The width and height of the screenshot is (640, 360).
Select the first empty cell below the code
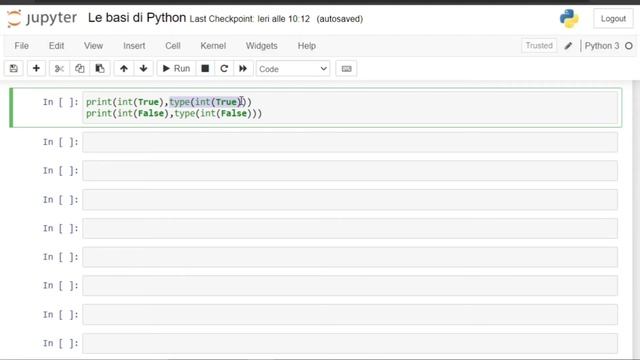point(350,142)
